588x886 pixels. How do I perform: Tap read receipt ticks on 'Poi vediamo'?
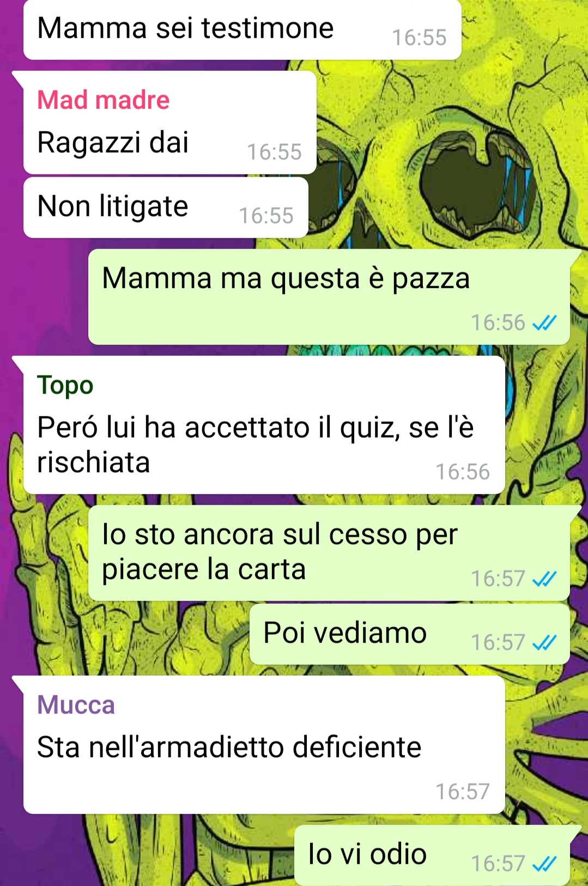(x=544, y=642)
